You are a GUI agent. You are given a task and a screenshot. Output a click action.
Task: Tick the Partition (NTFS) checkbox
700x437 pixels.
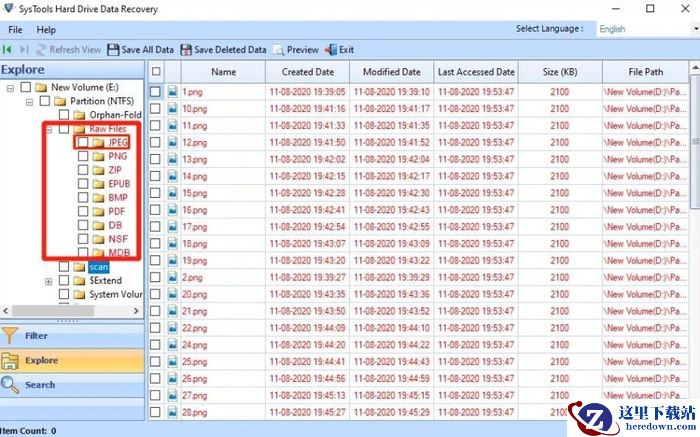click(x=45, y=101)
